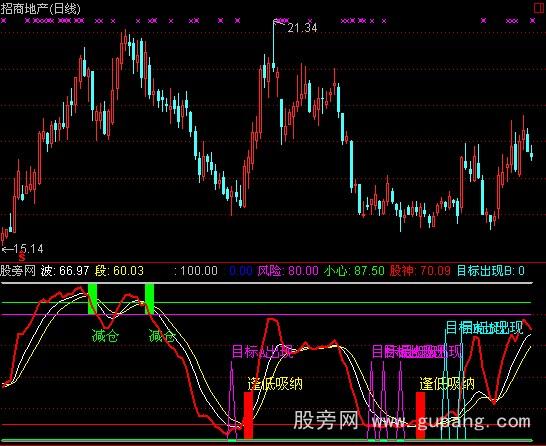Click the 21.34 high price label

pos(302,28)
